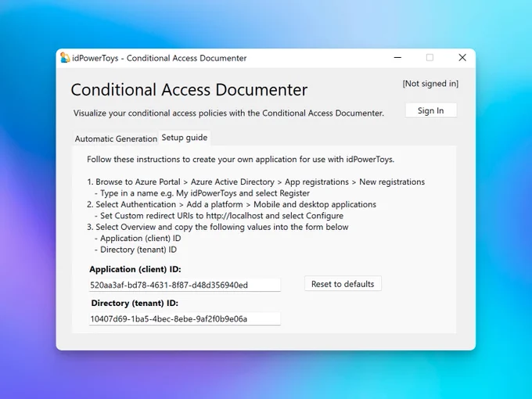The width and height of the screenshot is (532, 399).
Task: Click the window title 'idPowerToys - Conditional Access Documenter'
Action: [x=159, y=58]
